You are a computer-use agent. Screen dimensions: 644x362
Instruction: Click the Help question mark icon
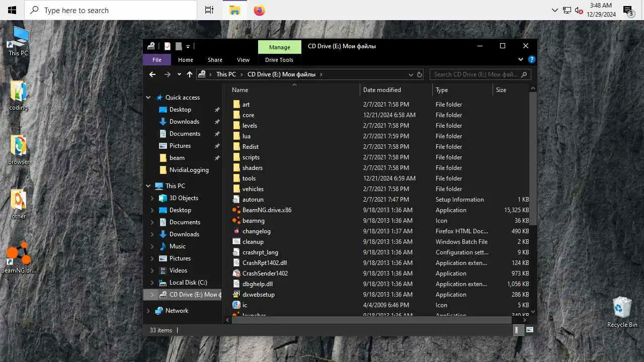531,59
